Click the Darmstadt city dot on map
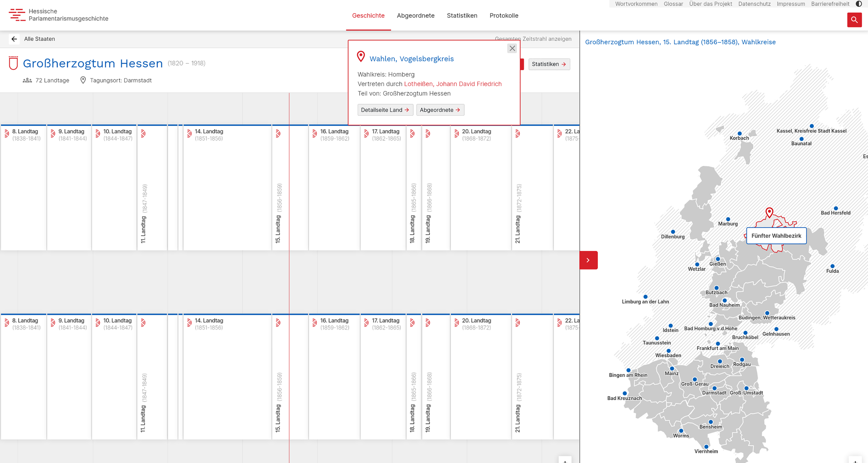The image size is (868, 463). click(714, 388)
